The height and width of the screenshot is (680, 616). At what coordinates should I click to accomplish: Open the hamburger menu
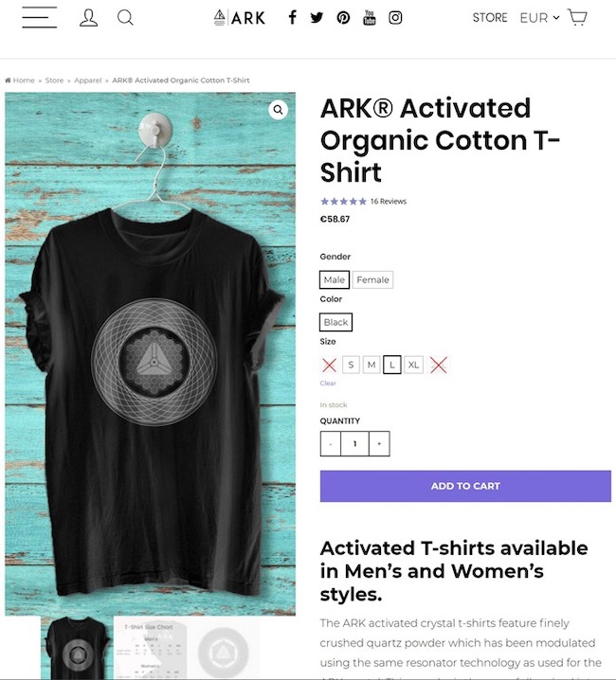click(40, 17)
